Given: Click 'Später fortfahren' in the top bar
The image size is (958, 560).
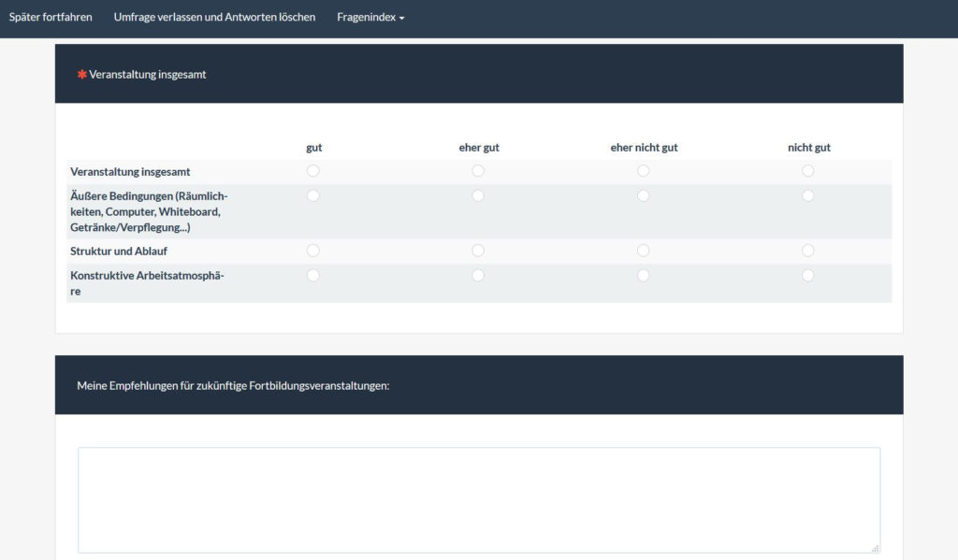Looking at the screenshot, I should coord(51,17).
